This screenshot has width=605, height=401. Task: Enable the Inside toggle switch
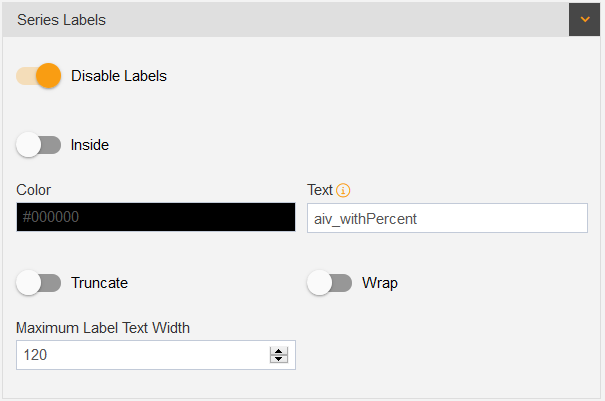pyautogui.click(x=38, y=145)
